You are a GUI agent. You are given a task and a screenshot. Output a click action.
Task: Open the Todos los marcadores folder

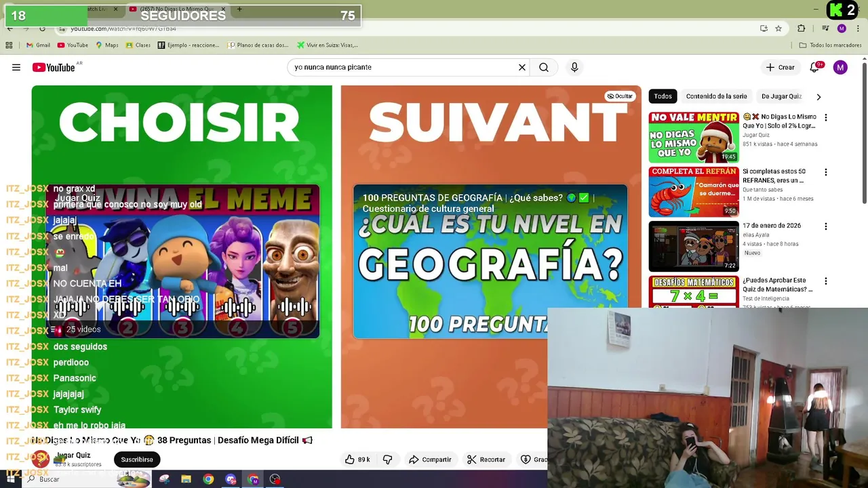pos(830,45)
